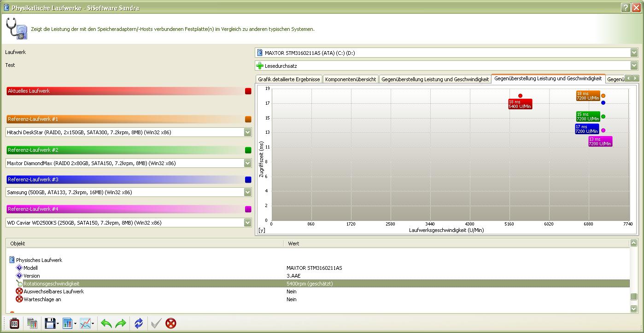Click the copy results toolbar icon

pos(32,323)
